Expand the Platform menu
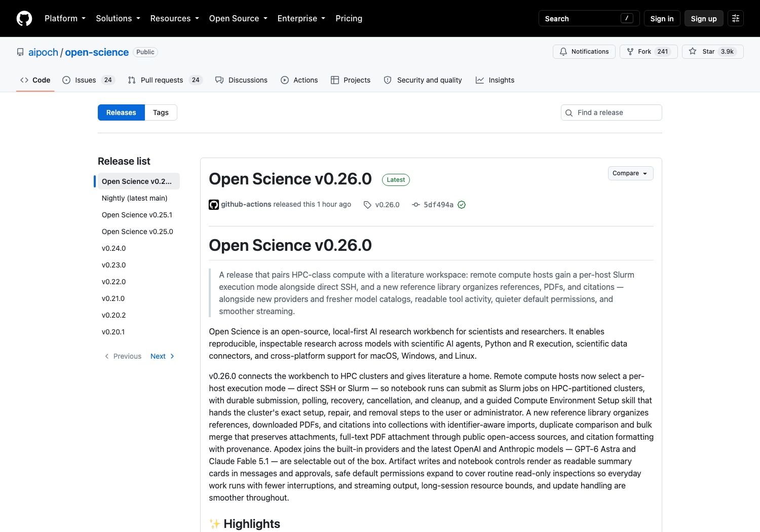760x532 pixels. click(x=65, y=18)
